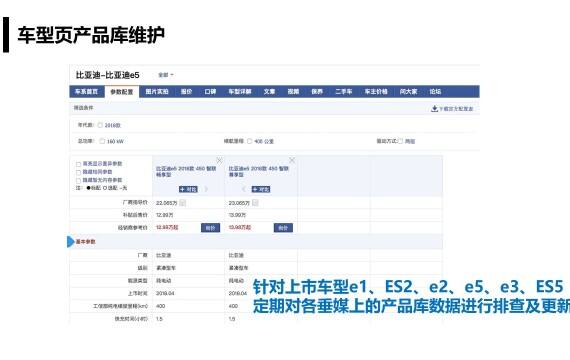This screenshot has width=570, height=360.
Task: Enable 隐藏暂无内容参数 checkbox
Action: [78, 180]
